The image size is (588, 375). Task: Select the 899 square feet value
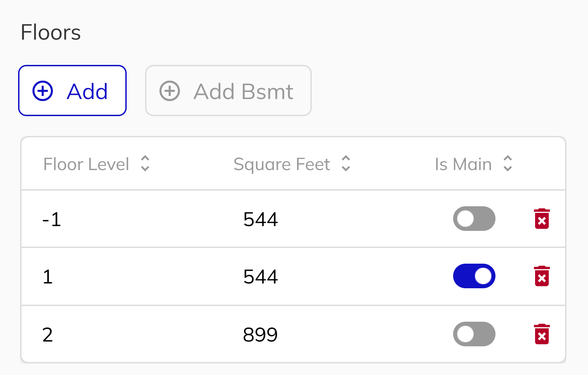[260, 334]
